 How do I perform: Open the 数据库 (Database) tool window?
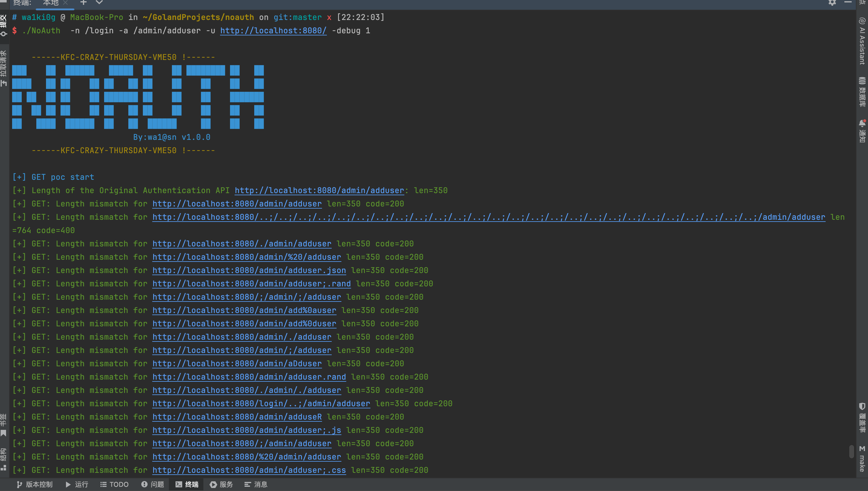coord(862,92)
